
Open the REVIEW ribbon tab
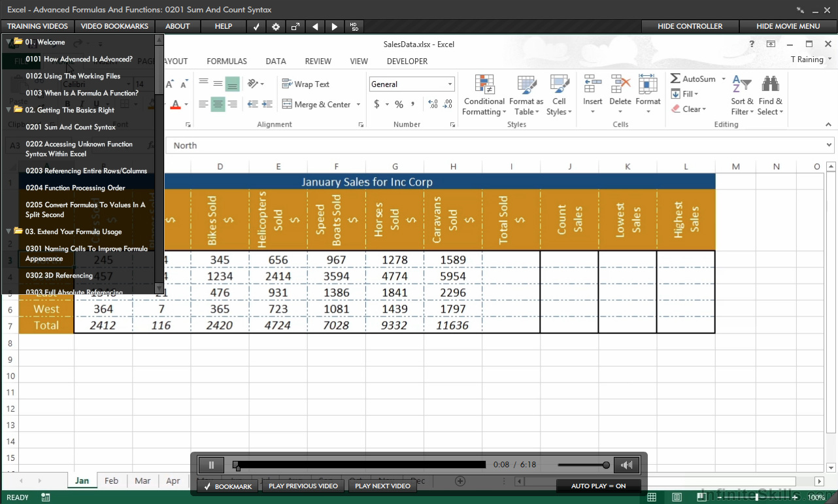[318, 61]
